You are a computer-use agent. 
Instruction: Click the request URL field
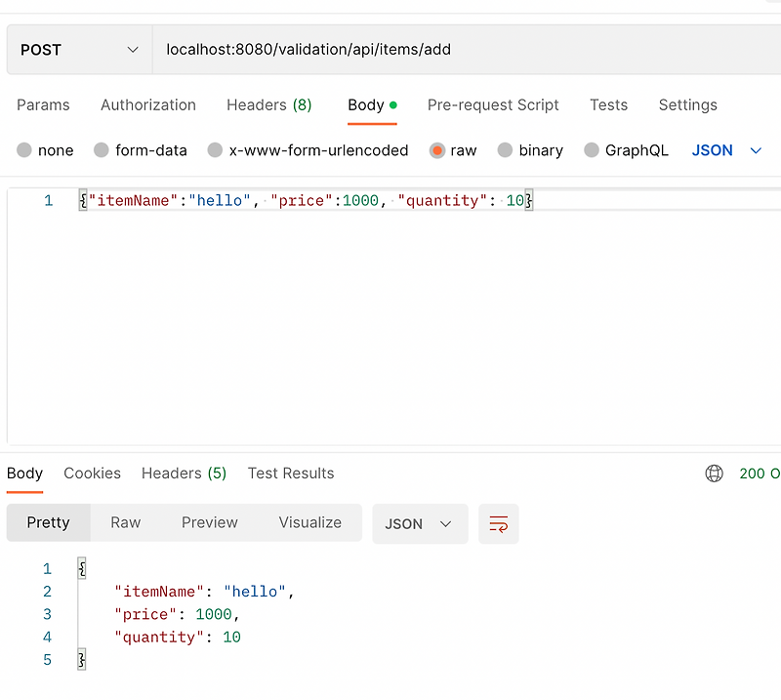click(x=467, y=50)
